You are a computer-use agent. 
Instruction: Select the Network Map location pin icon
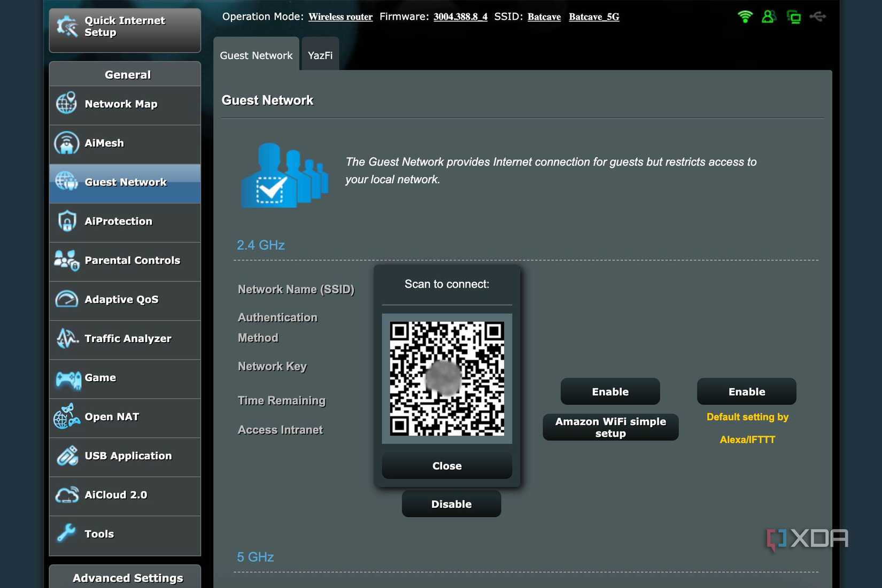click(x=66, y=104)
